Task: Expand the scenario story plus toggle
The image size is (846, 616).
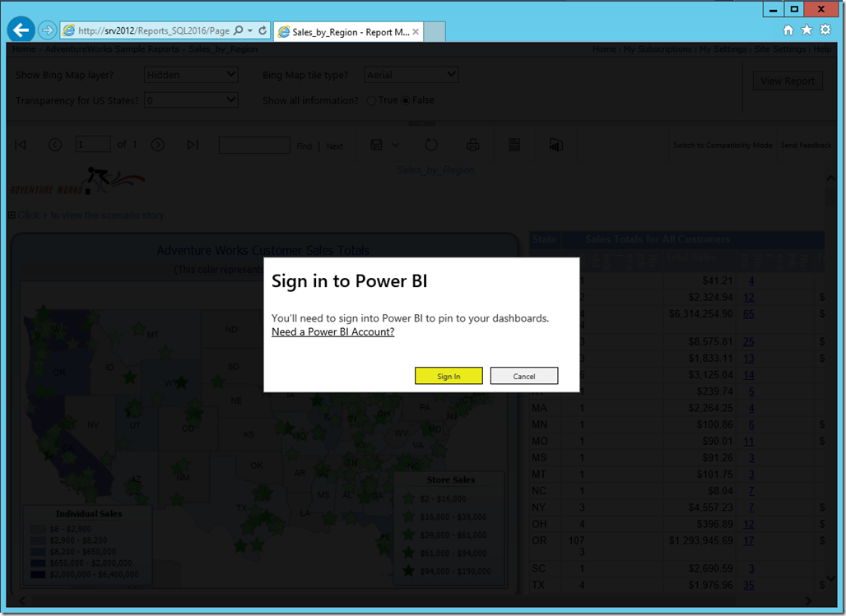Action: click(x=12, y=215)
